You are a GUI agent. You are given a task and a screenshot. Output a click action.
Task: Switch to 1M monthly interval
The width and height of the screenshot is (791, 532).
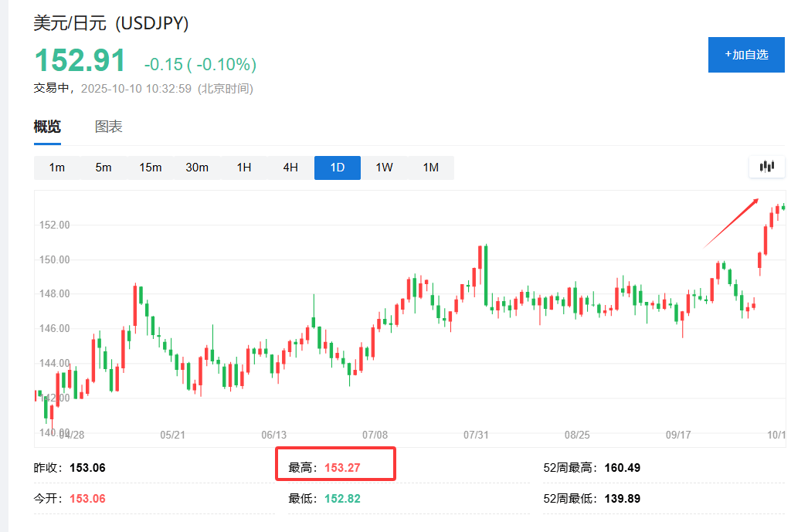[431, 168]
